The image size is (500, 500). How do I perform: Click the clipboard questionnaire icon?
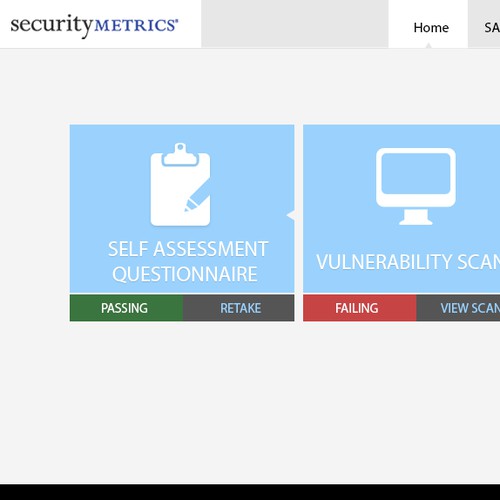point(180,184)
